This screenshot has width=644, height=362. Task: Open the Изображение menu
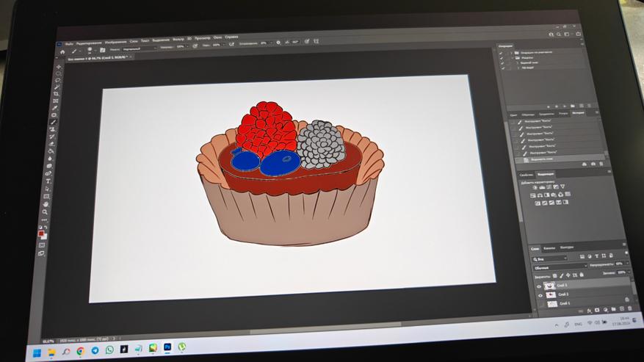(116, 42)
